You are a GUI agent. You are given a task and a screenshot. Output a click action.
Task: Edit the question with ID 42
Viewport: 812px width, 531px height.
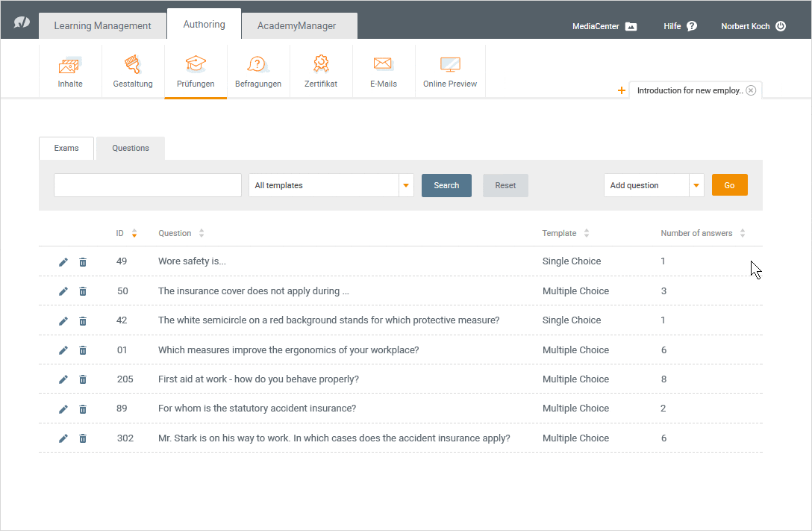pyautogui.click(x=63, y=321)
